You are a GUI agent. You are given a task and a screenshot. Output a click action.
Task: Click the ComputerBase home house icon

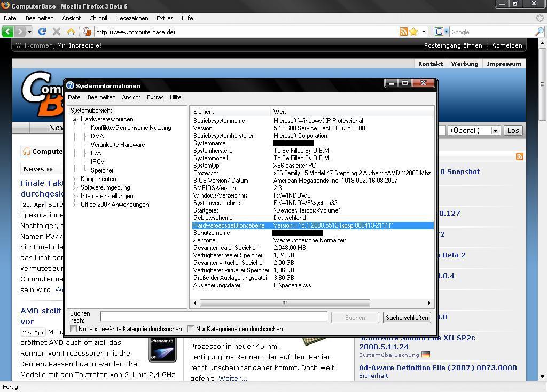[x=27, y=151]
